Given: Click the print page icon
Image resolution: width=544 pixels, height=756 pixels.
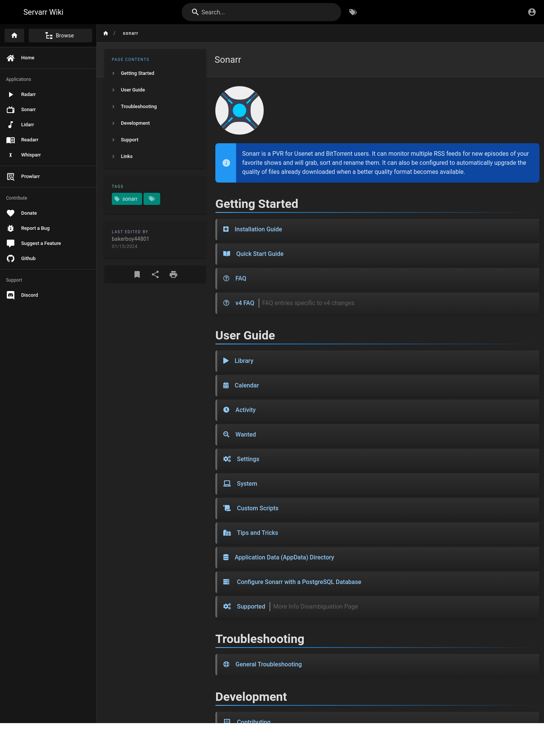Looking at the screenshot, I should pos(173,274).
